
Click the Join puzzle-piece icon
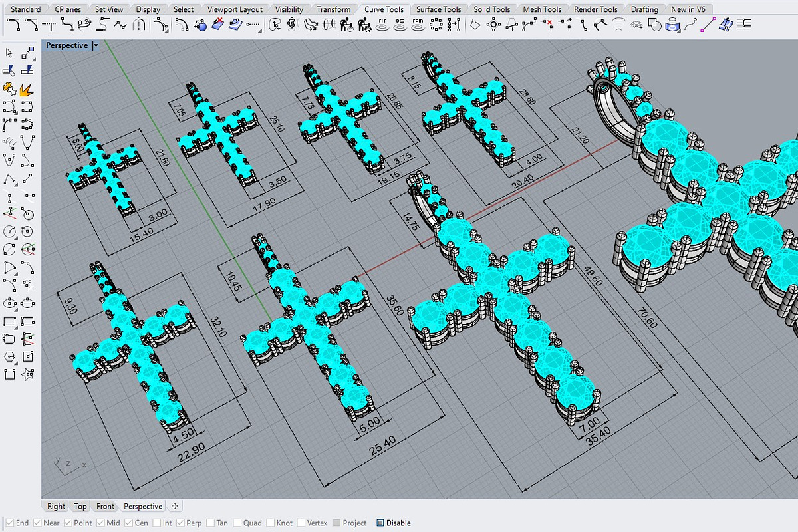[x=10, y=88]
